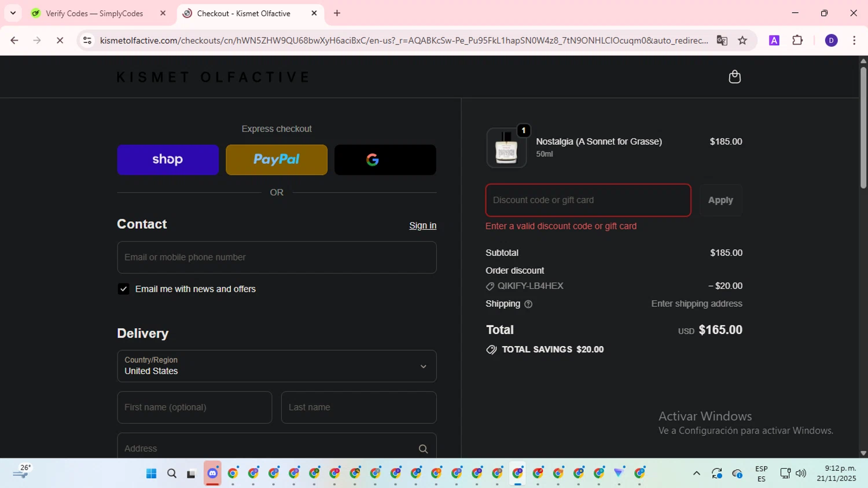This screenshot has height=488, width=868.
Task: Focus the Email or mobile phone number field
Action: pyautogui.click(x=277, y=257)
